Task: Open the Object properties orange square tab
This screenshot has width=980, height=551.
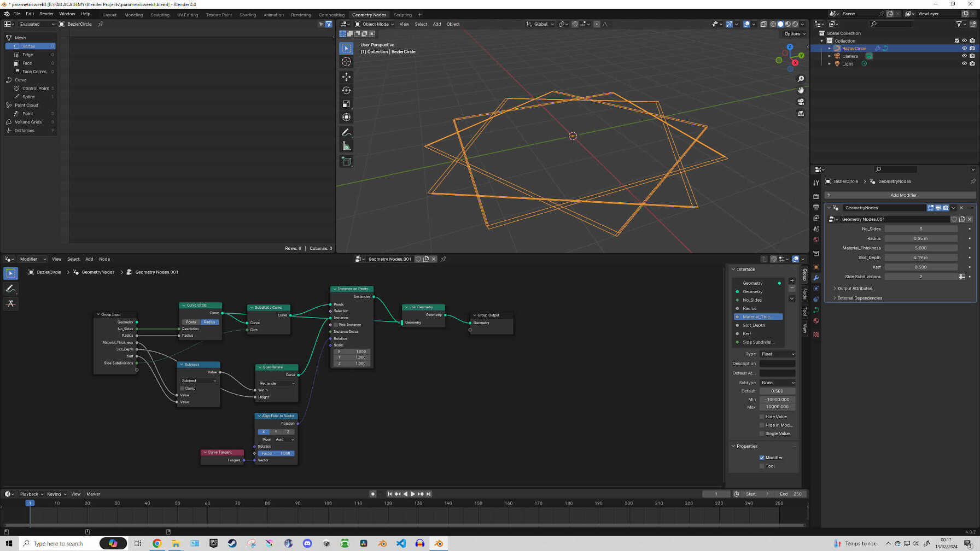Action: (x=816, y=267)
